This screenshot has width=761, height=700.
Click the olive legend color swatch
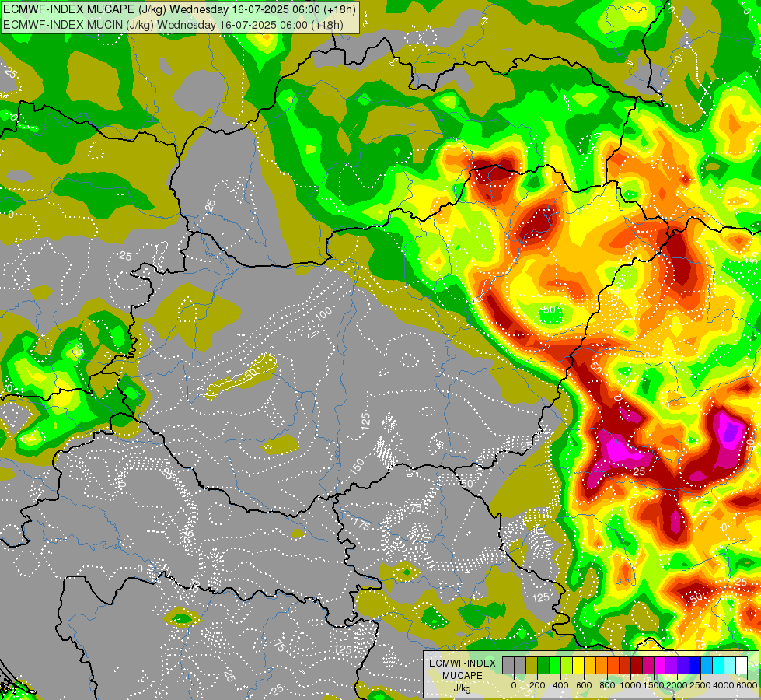tap(532, 665)
